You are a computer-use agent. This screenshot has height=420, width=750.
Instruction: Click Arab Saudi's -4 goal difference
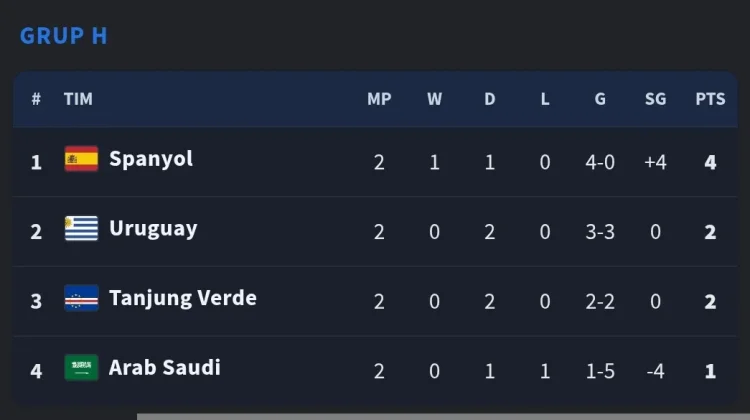655,371
